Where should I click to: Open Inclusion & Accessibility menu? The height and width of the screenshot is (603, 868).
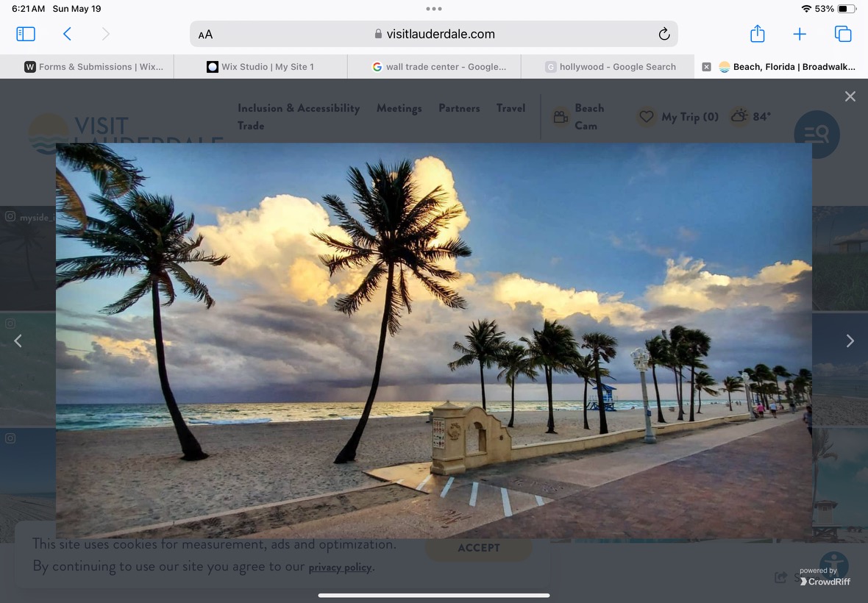click(x=299, y=108)
